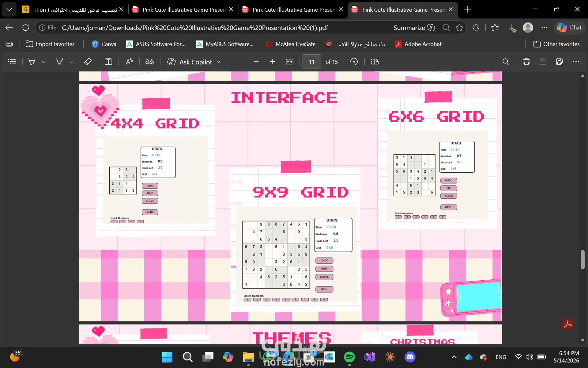This screenshot has width=588, height=368.
Task: Open the ENG language switcher
Action: pos(501,357)
